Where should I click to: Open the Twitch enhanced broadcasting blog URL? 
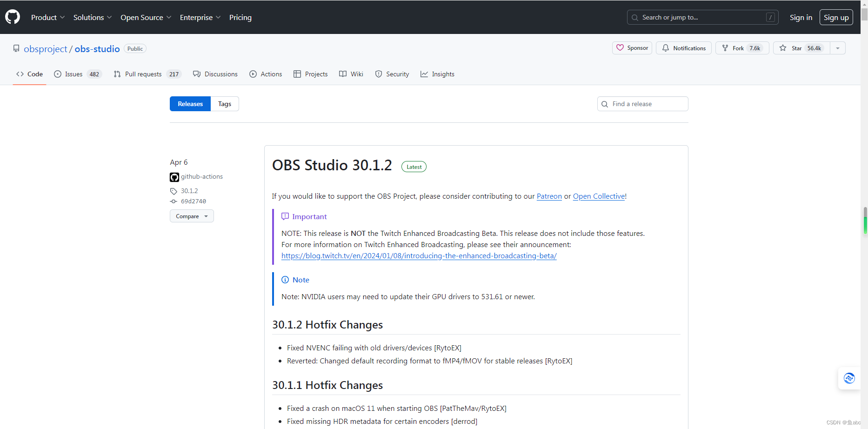pyautogui.click(x=419, y=256)
